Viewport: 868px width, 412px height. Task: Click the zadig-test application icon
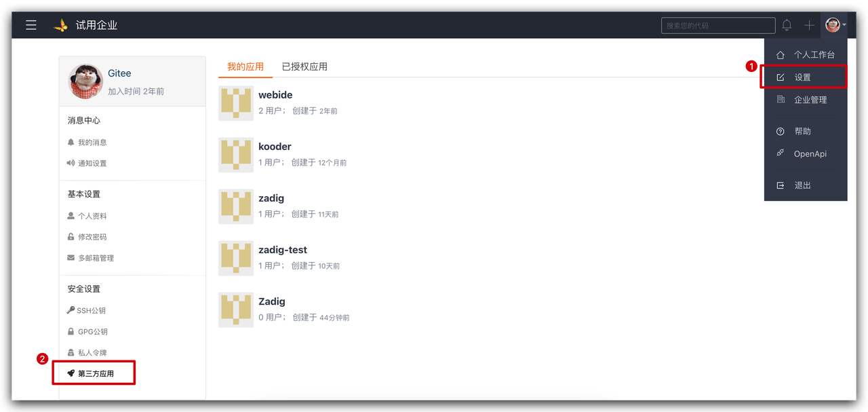pos(236,258)
